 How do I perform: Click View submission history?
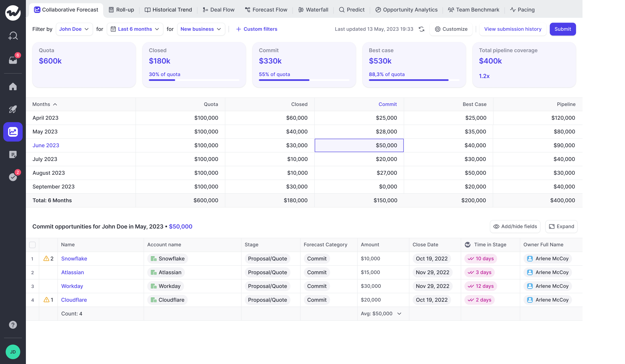point(513,29)
